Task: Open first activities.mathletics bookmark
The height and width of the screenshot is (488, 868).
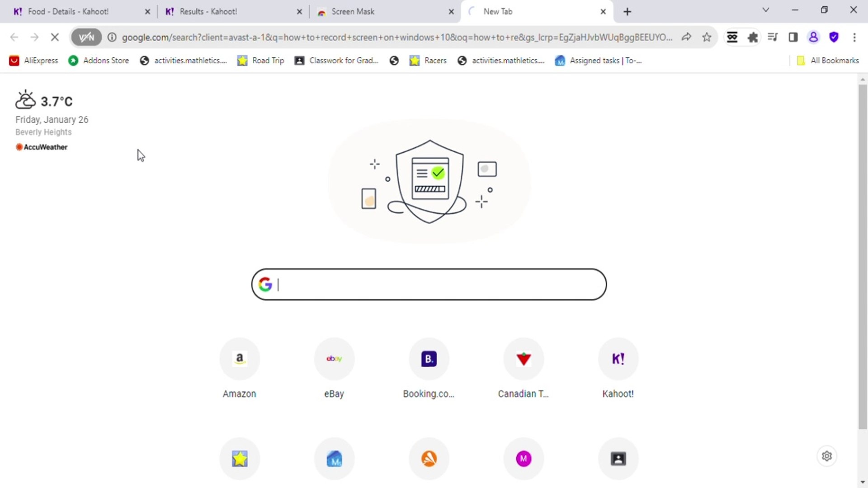Action: pos(184,61)
